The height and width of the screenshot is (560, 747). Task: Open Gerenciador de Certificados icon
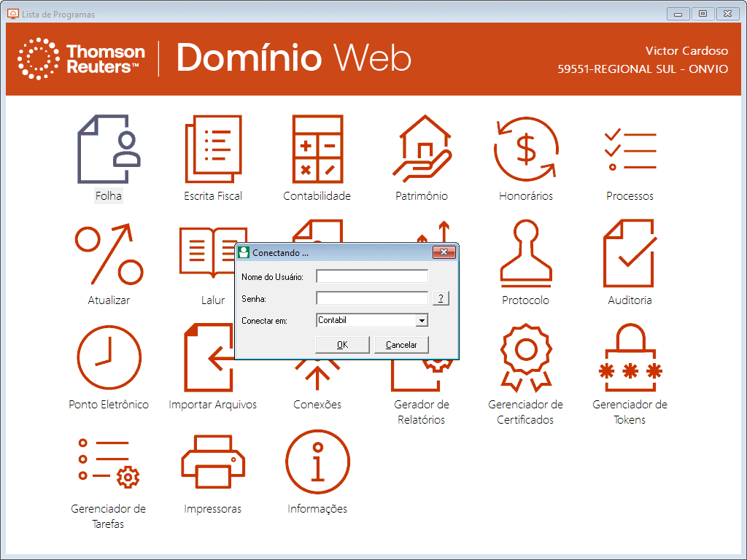(526, 358)
